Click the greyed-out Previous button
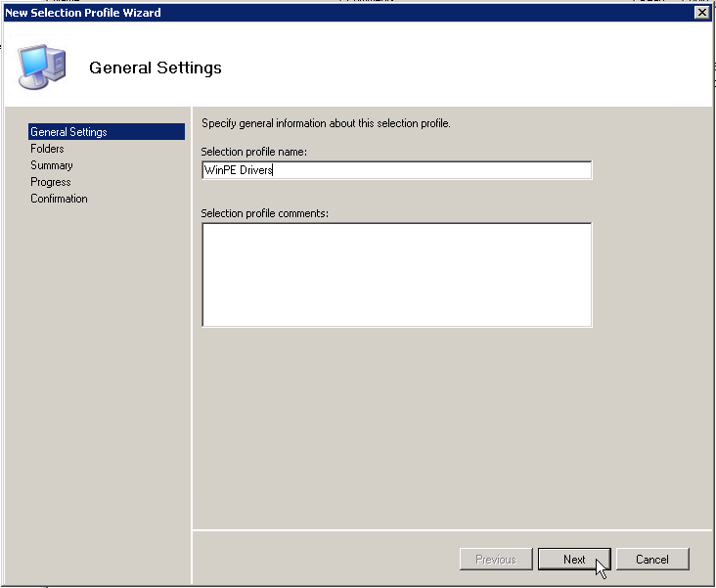 [x=495, y=560]
